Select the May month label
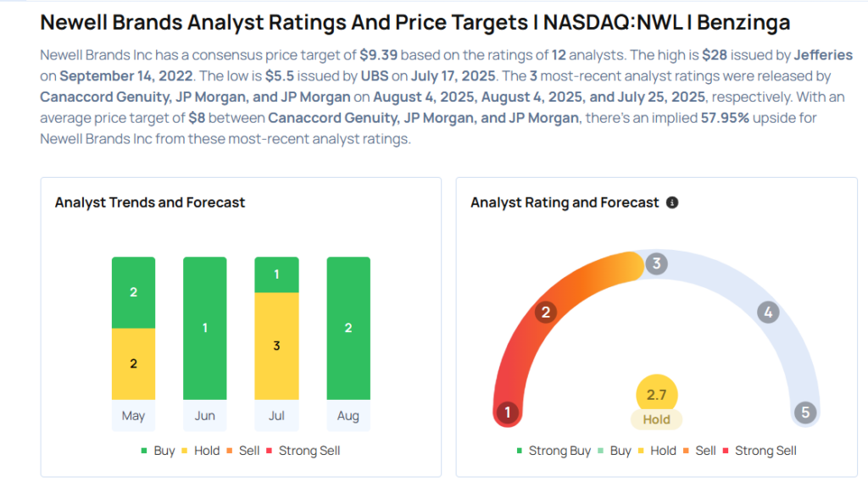Viewport: 868px width, 482px height. point(133,416)
